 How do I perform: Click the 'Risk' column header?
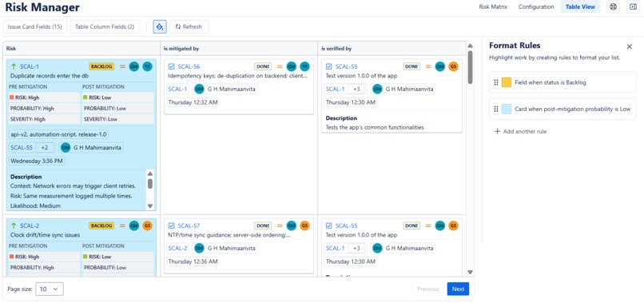point(81,49)
